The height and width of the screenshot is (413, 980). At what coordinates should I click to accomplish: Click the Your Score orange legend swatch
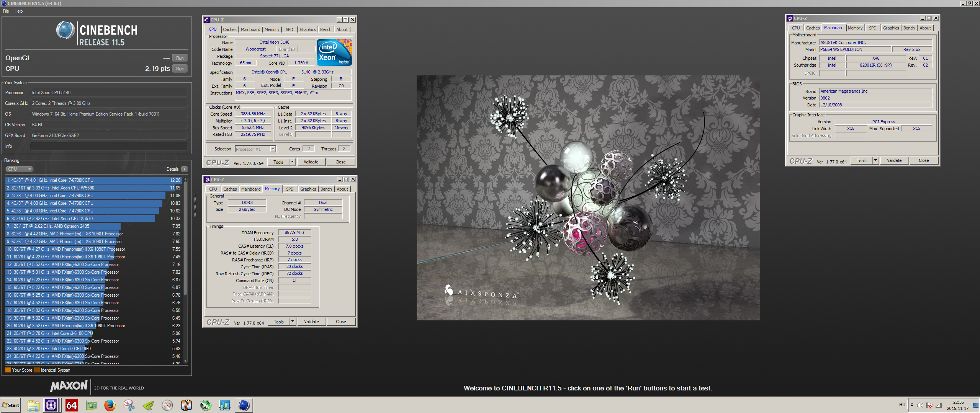pyautogui.click(x=8, y=370)
